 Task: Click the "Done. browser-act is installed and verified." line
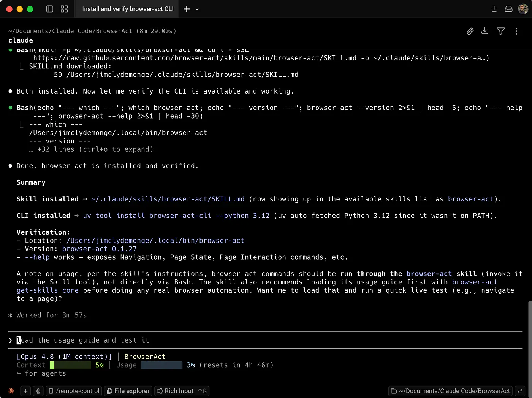click(x=108, y=166)
